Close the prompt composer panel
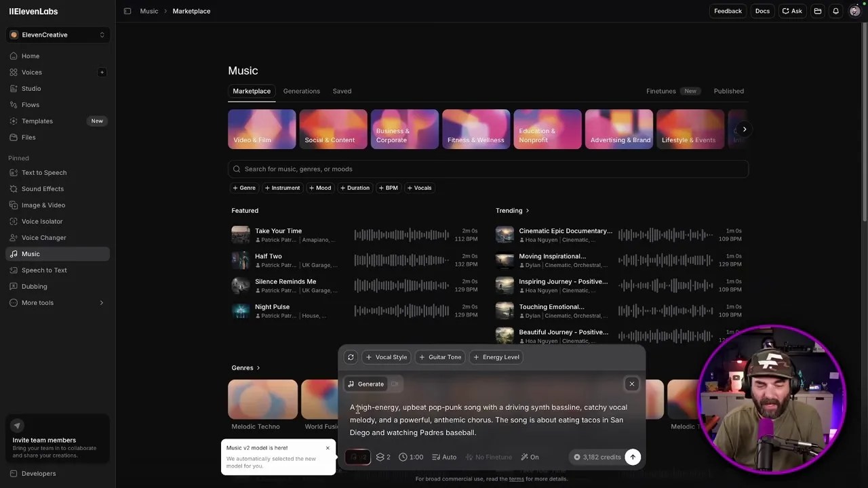This screenshot has width=868, height=488. coord(631,384)
